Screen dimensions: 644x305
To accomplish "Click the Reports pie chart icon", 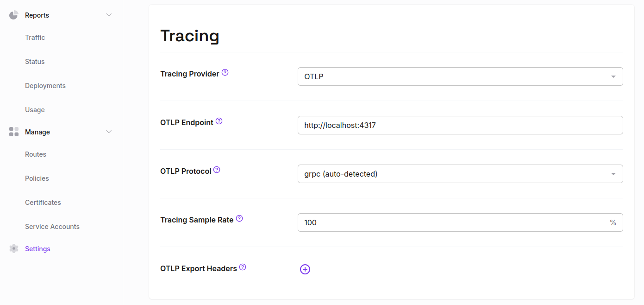I will point(13,14).
